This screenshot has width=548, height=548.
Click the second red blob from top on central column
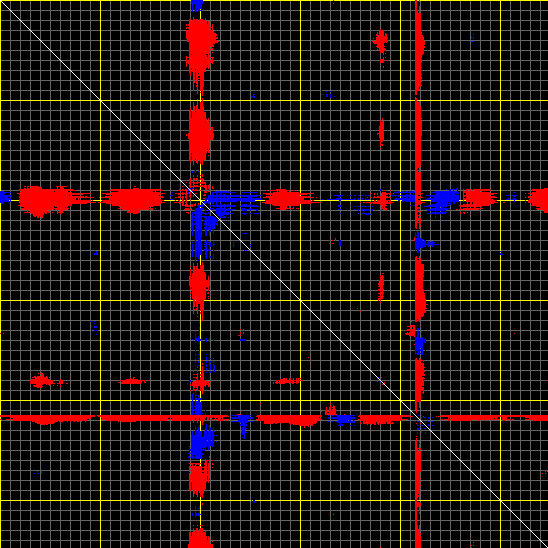tap(201, 133)
